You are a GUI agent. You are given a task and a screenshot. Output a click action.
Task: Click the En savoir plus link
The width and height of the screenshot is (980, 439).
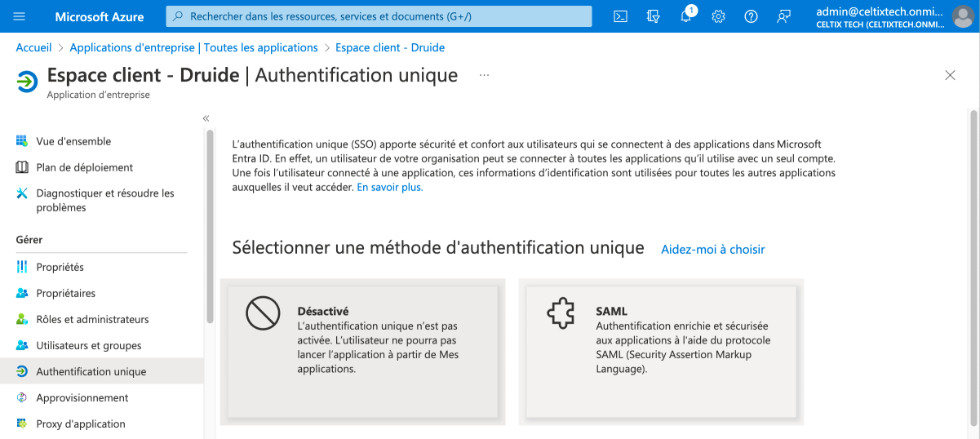pyautogui.click(x=389, y=187)
